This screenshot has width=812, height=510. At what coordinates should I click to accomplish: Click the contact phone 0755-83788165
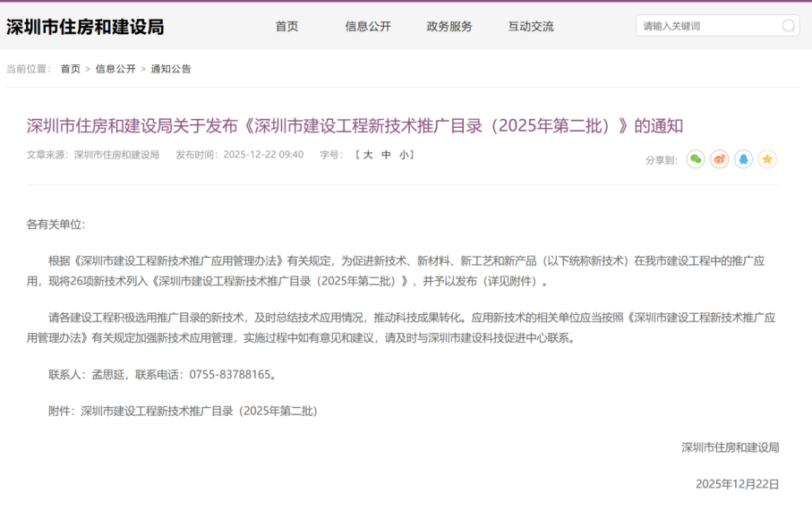230,375
